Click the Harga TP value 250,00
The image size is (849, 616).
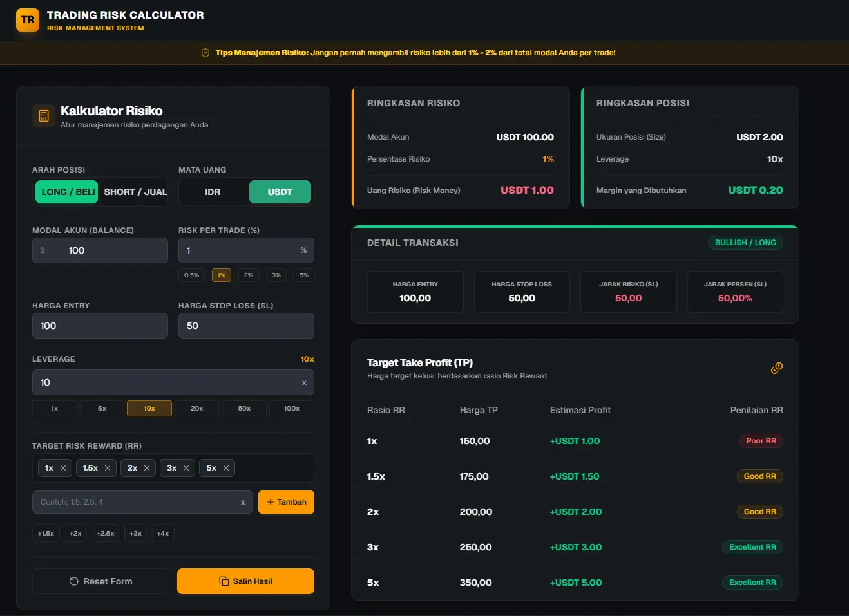[476, 547]
